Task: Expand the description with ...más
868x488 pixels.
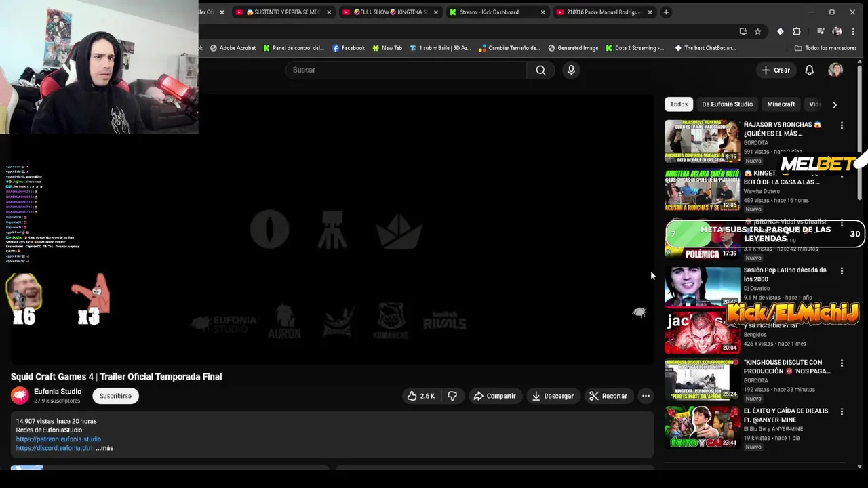Action: click(x=104, y=448)
